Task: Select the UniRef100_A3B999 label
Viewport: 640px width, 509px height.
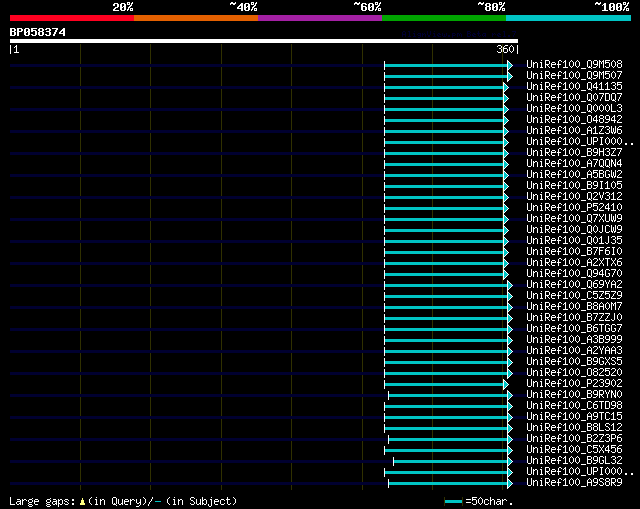Action: point(574,340)
